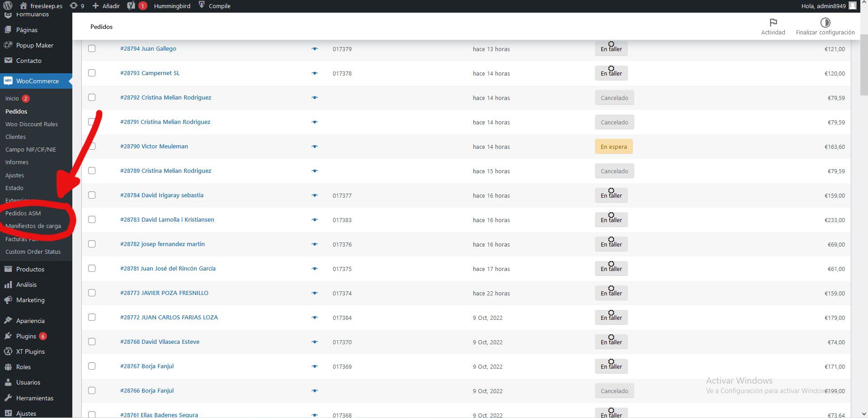Open the Compile admin bar menu
868x418 pixels.
(214, 6)
